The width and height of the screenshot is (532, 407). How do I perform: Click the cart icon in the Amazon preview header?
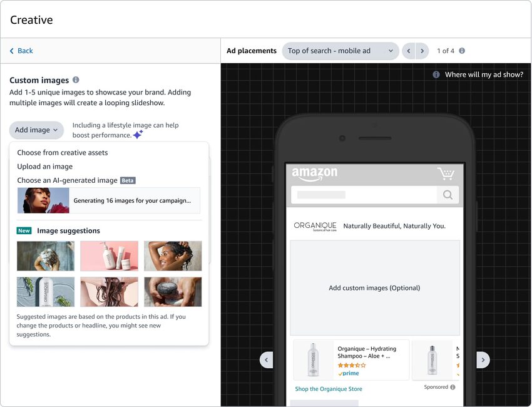point(446,173)
